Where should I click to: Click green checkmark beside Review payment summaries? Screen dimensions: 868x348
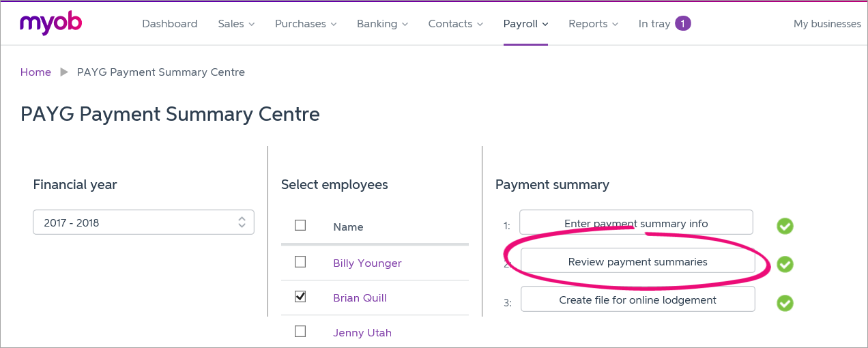[x=785, y=264]
